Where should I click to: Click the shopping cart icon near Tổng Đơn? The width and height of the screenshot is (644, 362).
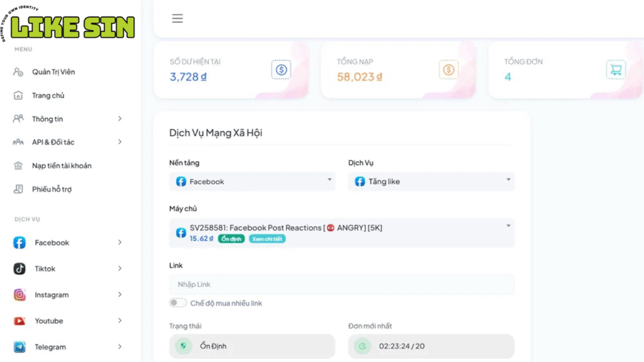click(616, 70)
